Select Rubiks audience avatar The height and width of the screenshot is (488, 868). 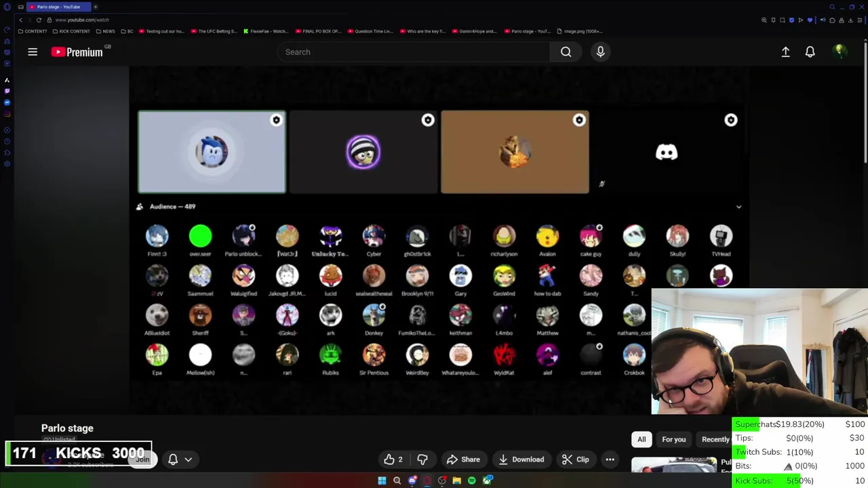click(x=330, y=355)
